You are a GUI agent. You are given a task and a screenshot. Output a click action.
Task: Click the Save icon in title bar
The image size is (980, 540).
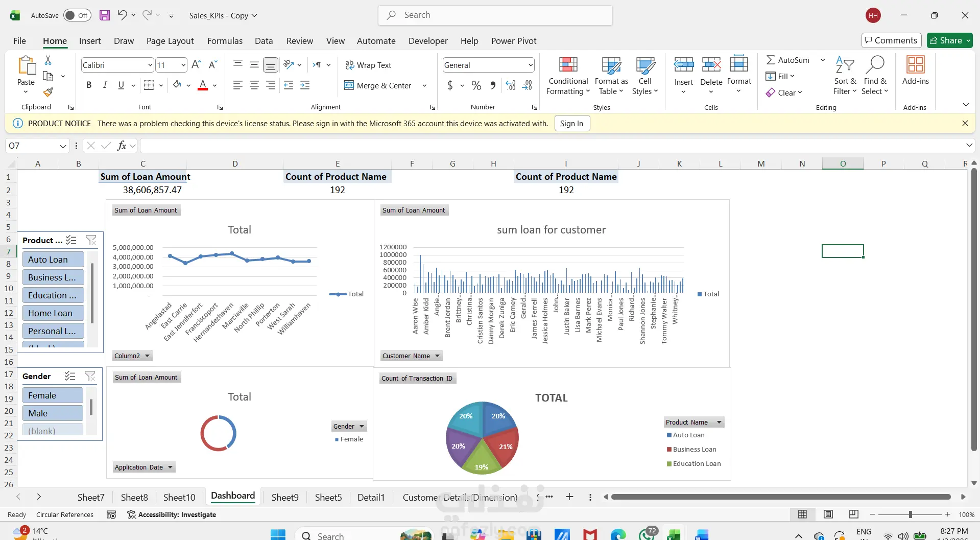pyautogui.click(x=105, y=15)
